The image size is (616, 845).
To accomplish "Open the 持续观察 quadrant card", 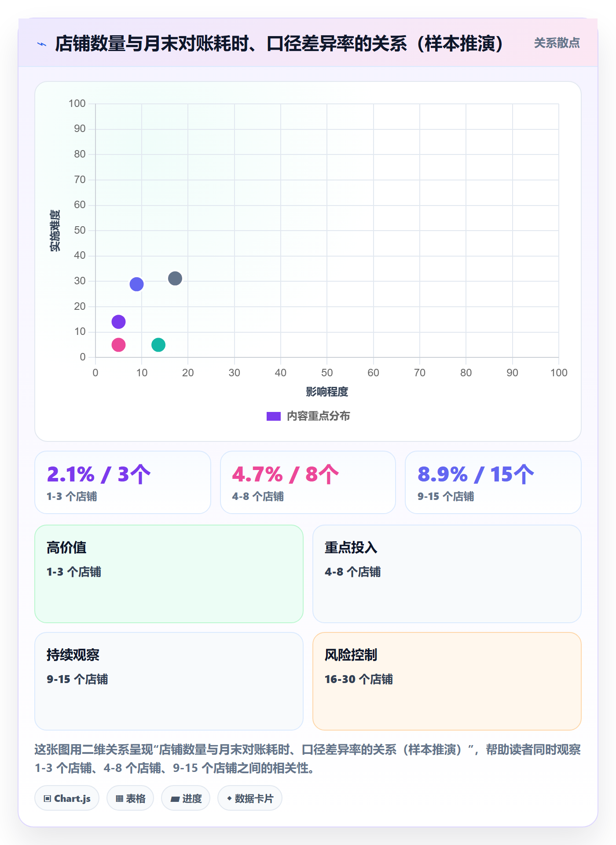I will (x=169, y=681).
